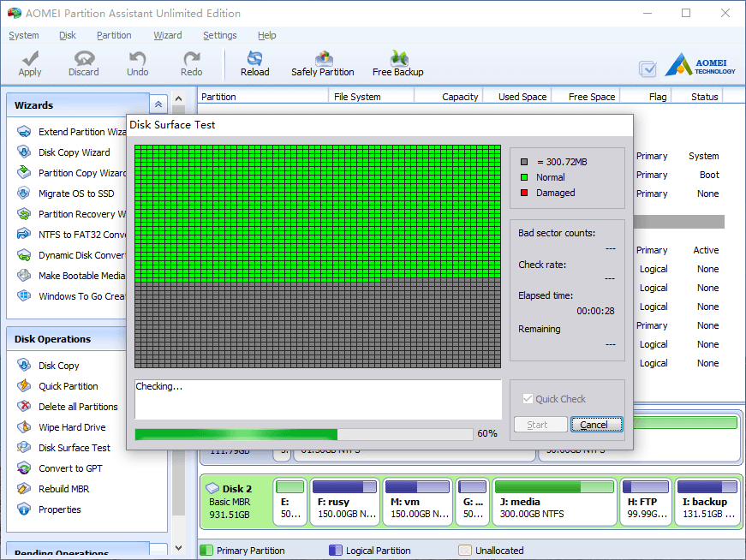Open the Help menu
The image size is (746, 560).
[x=267, y=35]
